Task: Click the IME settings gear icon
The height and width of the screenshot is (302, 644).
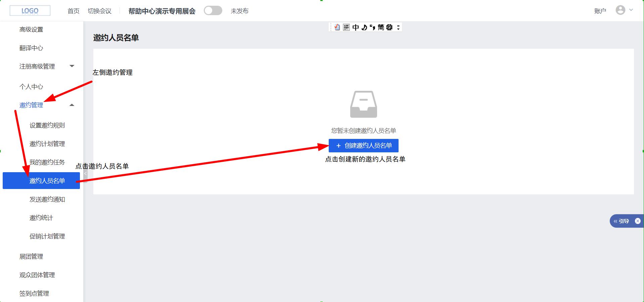Action: pyautogui.click(x=389, y=27)
